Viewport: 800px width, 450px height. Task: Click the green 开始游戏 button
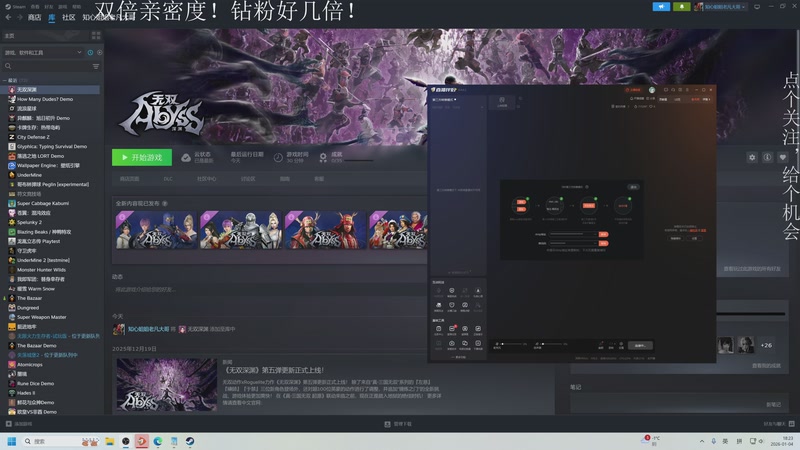[142, 158]
